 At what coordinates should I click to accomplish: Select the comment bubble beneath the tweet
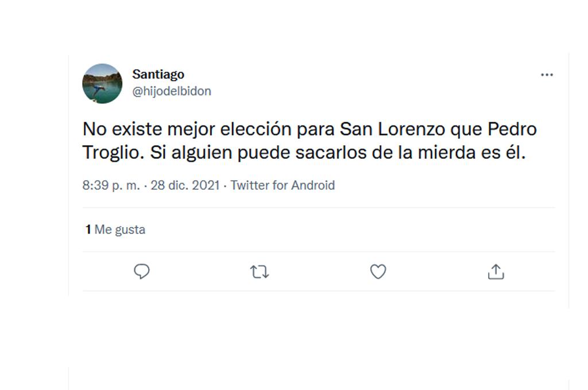point(141,271)
